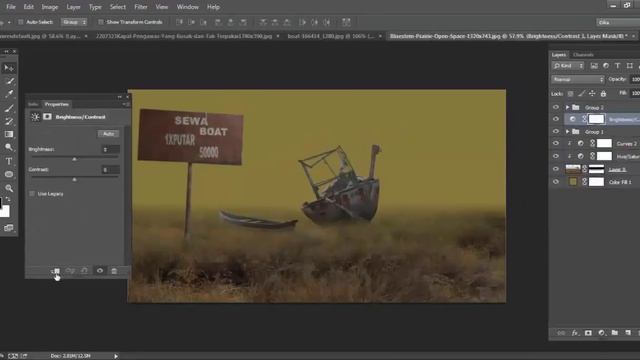Adjust the Brightness slider handle

point(74,159)
